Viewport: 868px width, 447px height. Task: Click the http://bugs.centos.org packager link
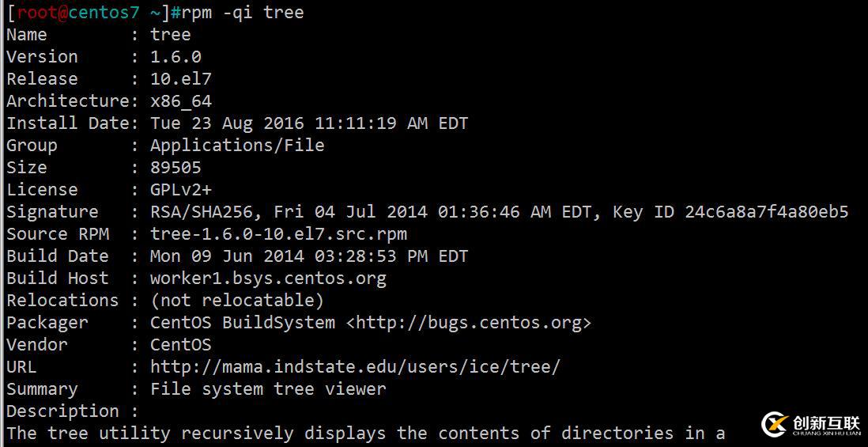[x=469, y=322]
